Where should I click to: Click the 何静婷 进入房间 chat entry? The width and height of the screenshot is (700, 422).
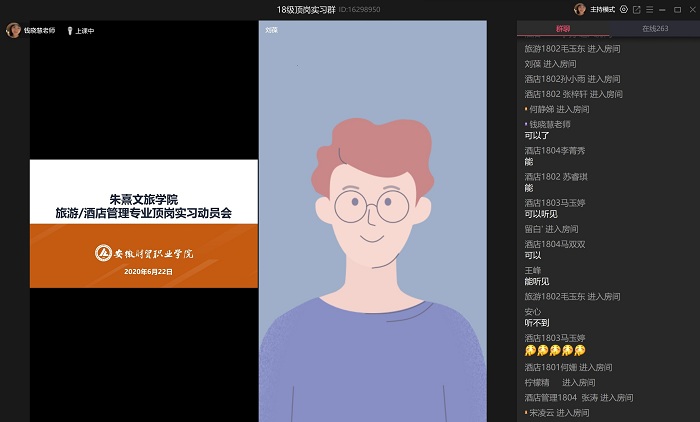coord(558,109)
